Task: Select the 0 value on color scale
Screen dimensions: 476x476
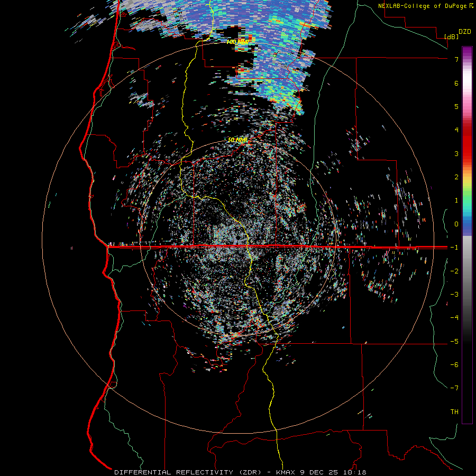Action: (x=456, y=224)
